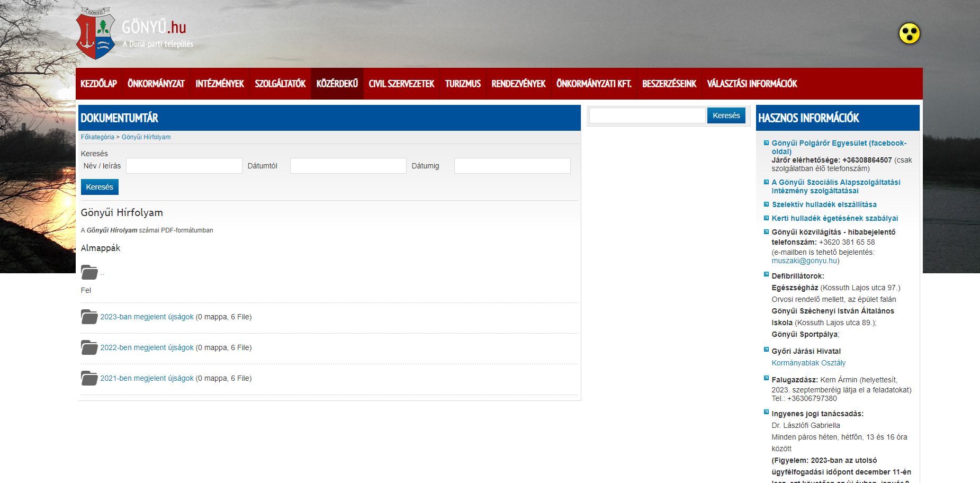
Task: Focus the site search box
Action: 648,115
